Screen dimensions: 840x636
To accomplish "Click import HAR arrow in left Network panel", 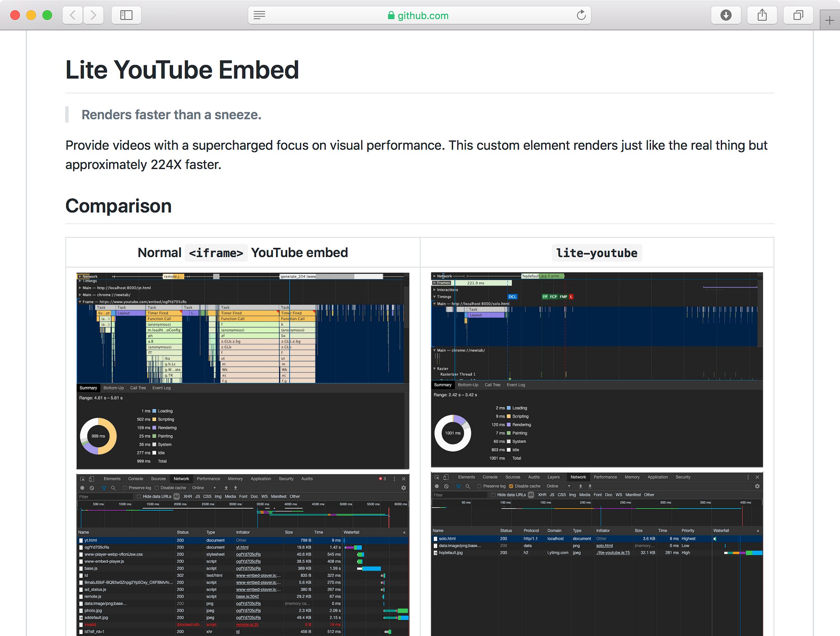I will 226,488.
